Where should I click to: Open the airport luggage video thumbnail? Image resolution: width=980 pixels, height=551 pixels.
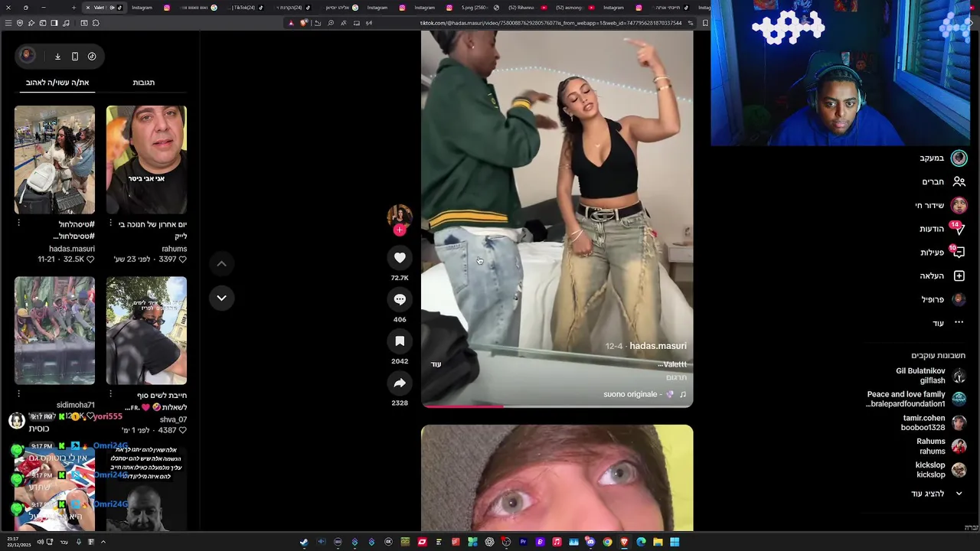pos(54,160)
